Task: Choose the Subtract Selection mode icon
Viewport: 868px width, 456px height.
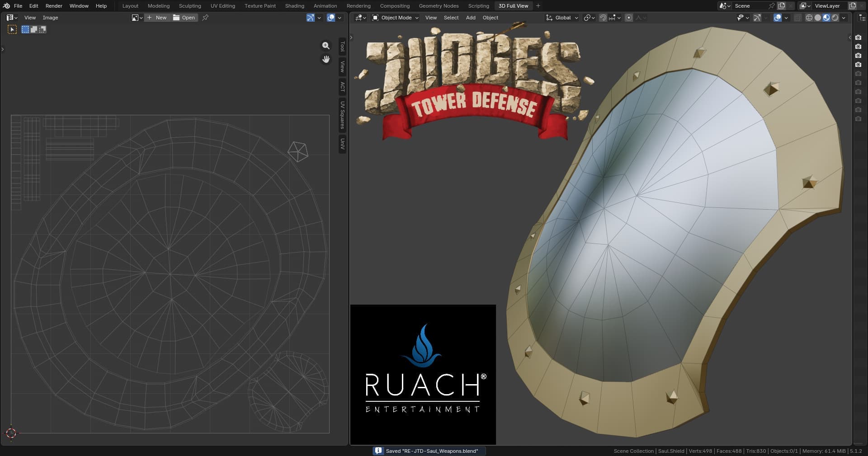Action: pyautogui.click(x=42, y=29)
